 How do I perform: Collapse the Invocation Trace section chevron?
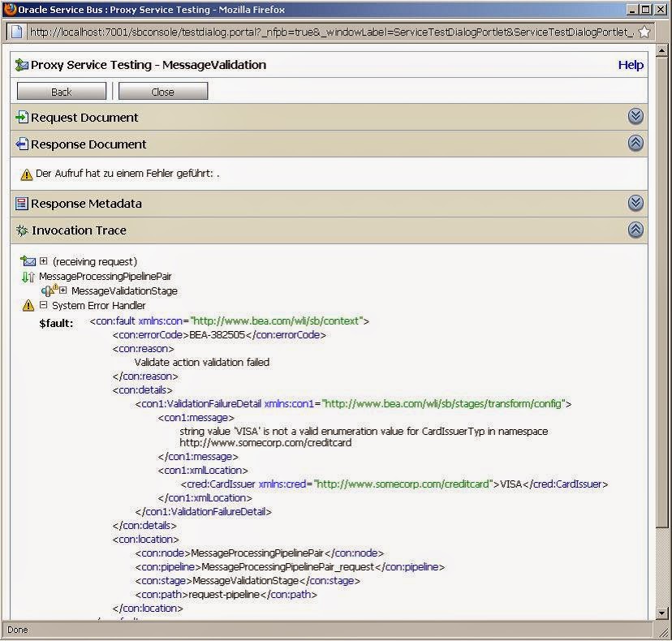click(635, 230)
